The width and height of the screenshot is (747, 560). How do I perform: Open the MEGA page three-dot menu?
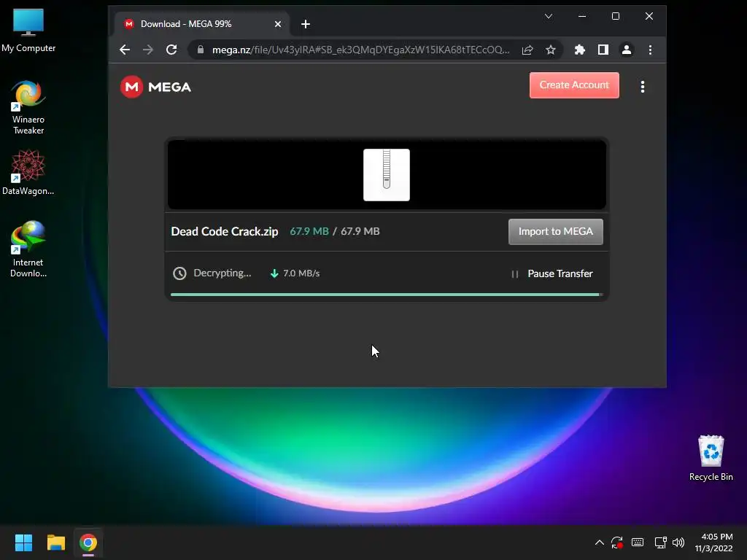point(642,87)
